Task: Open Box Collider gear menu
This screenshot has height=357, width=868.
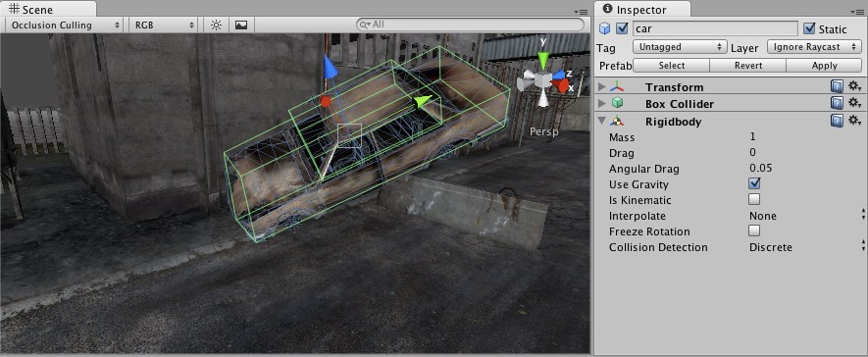Action: point(854,103)
